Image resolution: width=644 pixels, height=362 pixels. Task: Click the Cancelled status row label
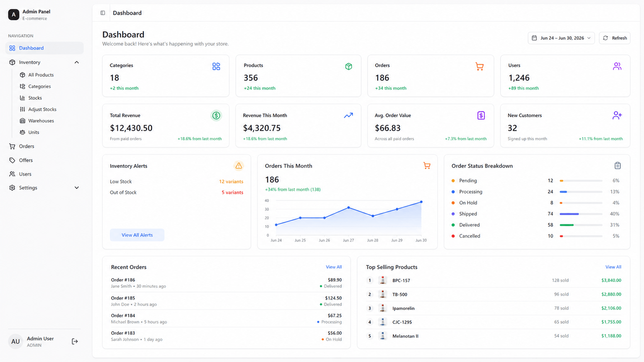tap(470, 236)
